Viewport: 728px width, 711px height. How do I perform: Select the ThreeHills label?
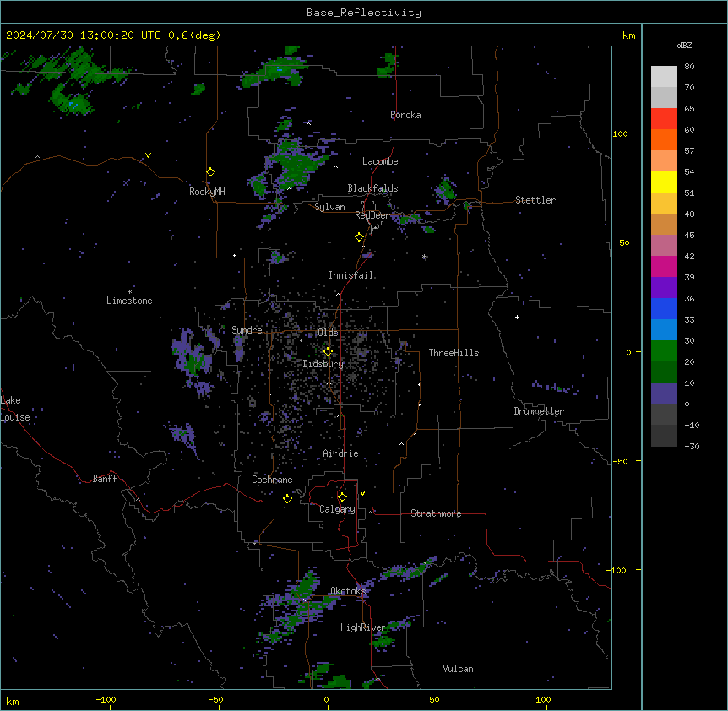pyautogui.click(x=454, y=353)
